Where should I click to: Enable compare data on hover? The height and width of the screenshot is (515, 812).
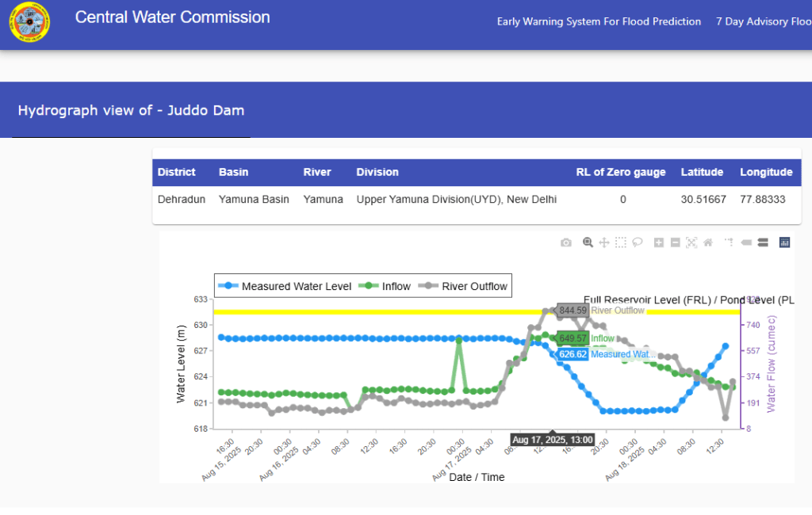762,242
